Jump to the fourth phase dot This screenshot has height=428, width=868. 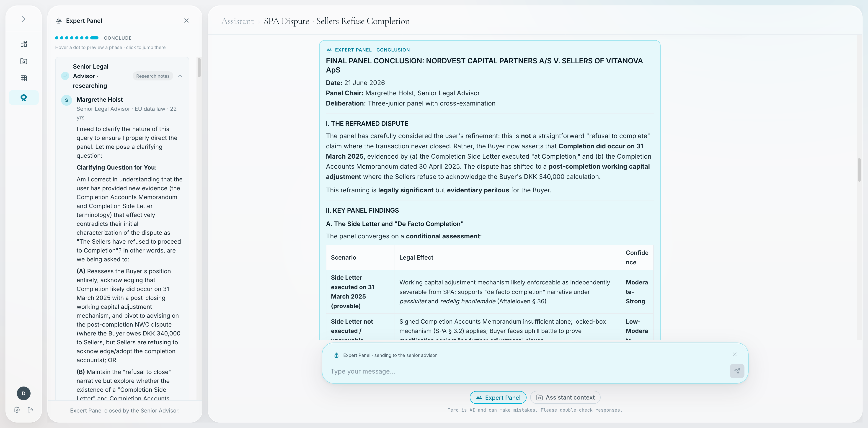click(72, 38)
